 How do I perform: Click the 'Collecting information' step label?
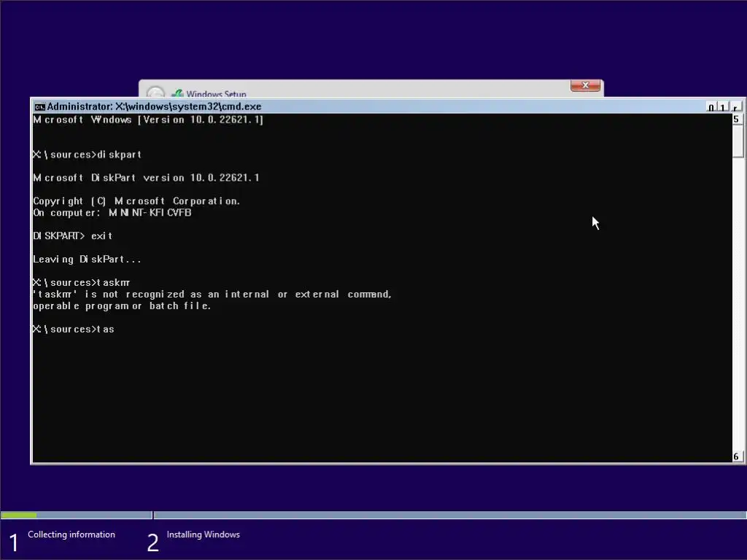[x=71, y=534]
